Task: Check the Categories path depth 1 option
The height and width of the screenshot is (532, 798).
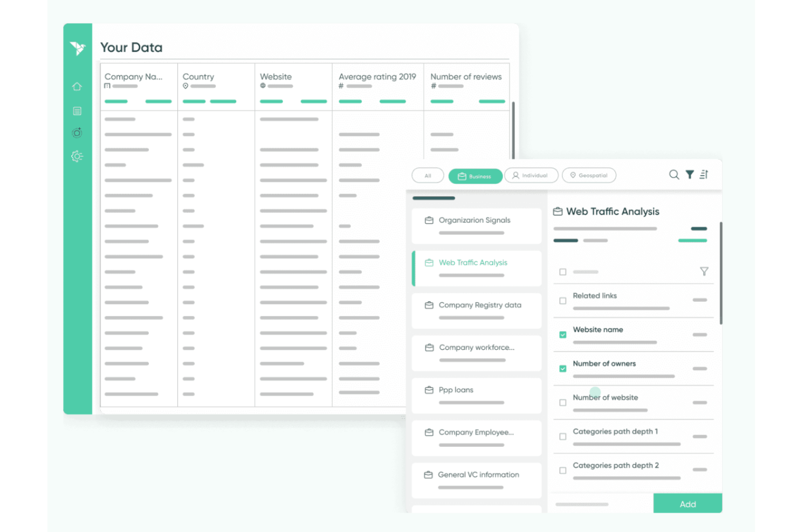Action: (562, 437)
